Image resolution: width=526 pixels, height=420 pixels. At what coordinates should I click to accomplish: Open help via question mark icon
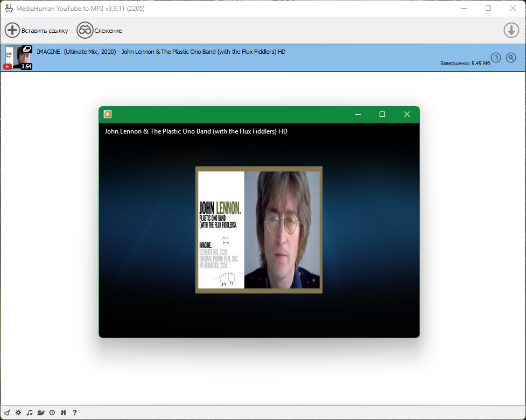click(75, 412)
